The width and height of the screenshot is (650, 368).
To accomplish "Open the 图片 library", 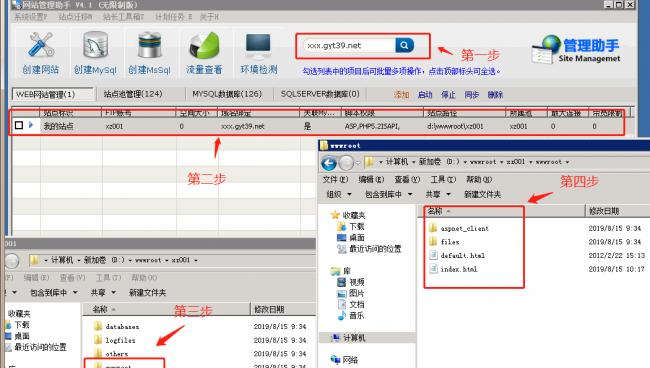I will tap(351, 293).
